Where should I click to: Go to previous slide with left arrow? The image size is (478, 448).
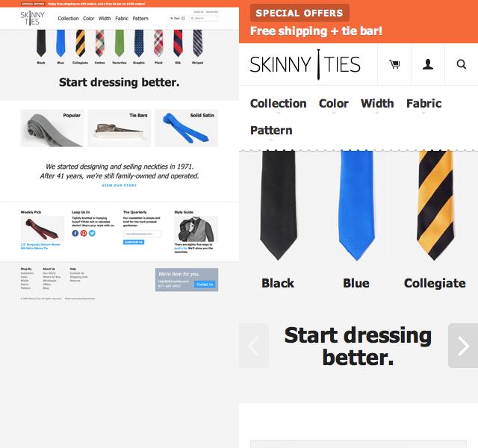(x=254, y=346)
